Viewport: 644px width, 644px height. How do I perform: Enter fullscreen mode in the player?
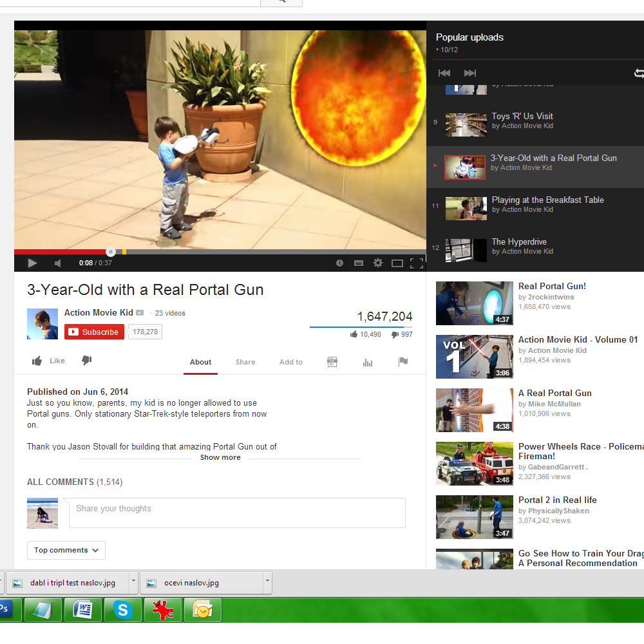417,263
